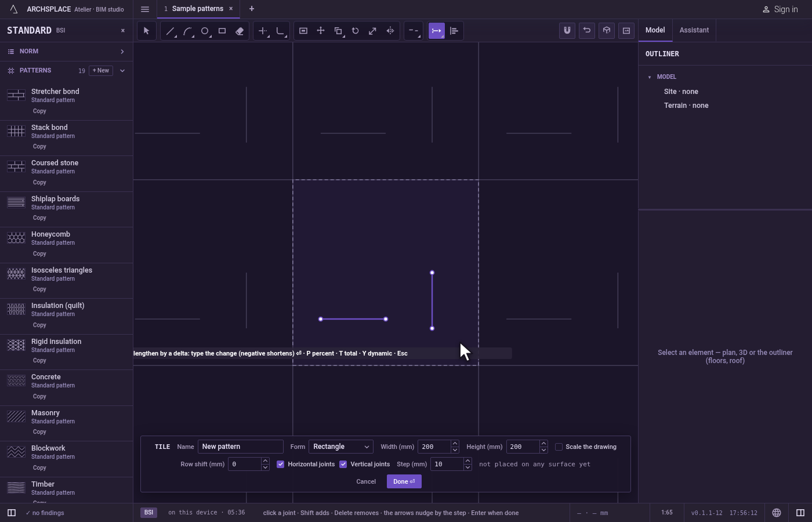Select the arrow pointer tool
The image size is (812, 522).
(x=147, y=31)
